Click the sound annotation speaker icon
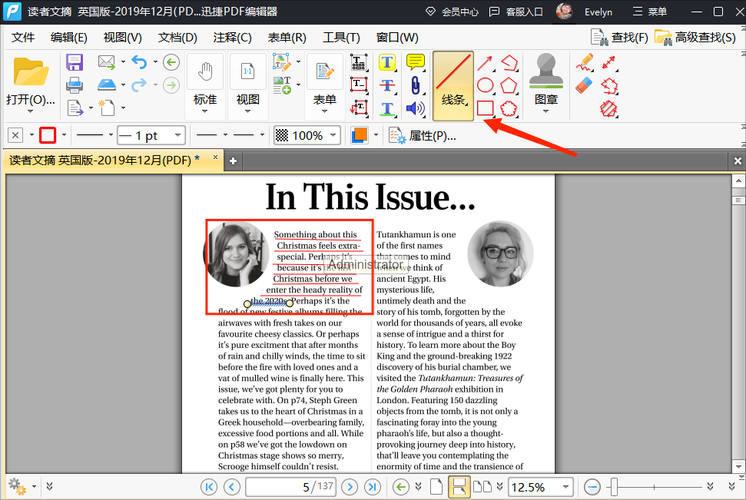746x500 pixels. (415, 108)
